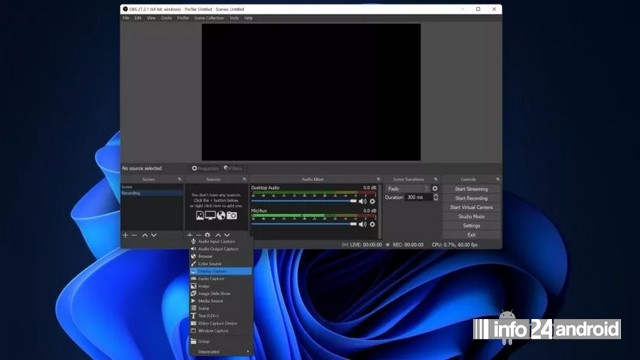
Task: Expand the Fade transition dropdown
Action: coord(408,189)
